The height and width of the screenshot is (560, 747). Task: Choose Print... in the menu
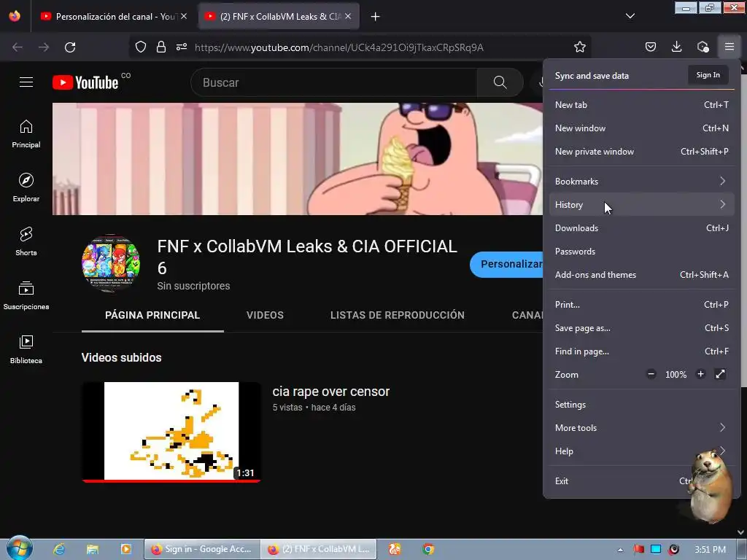642,305
